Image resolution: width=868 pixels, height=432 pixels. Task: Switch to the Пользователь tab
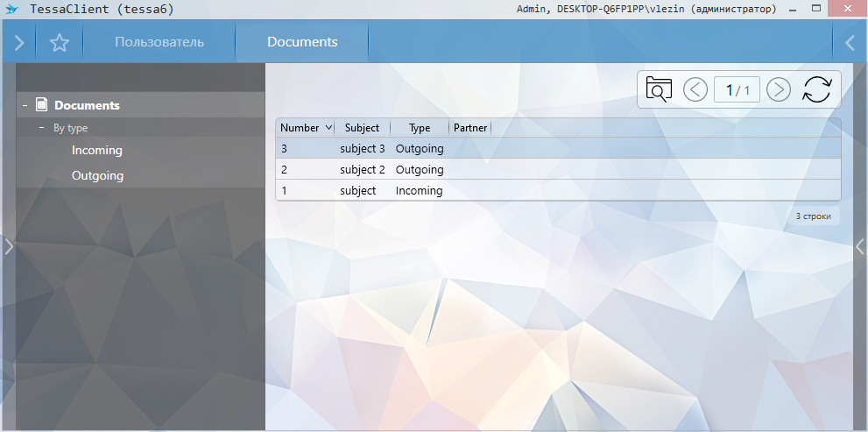(x=159, y=42)
